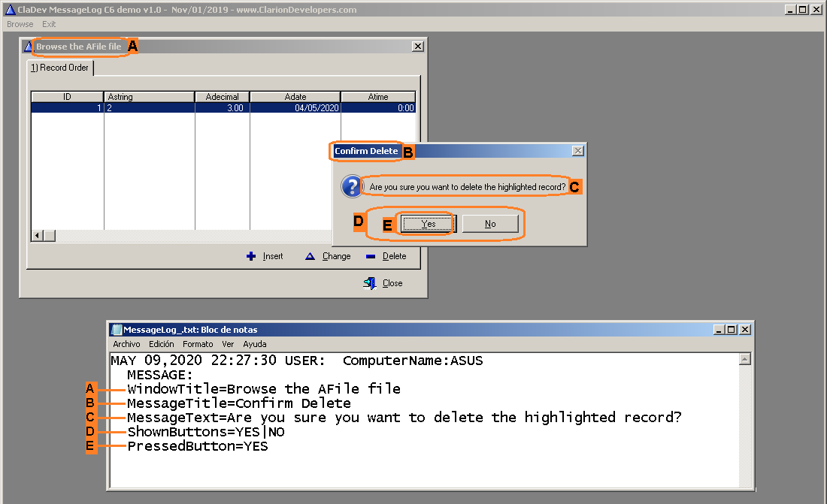Click the ShownButtons=YES|NO line in Notepad
Screen dimensions: 827x504
click(x=206, y=433)
